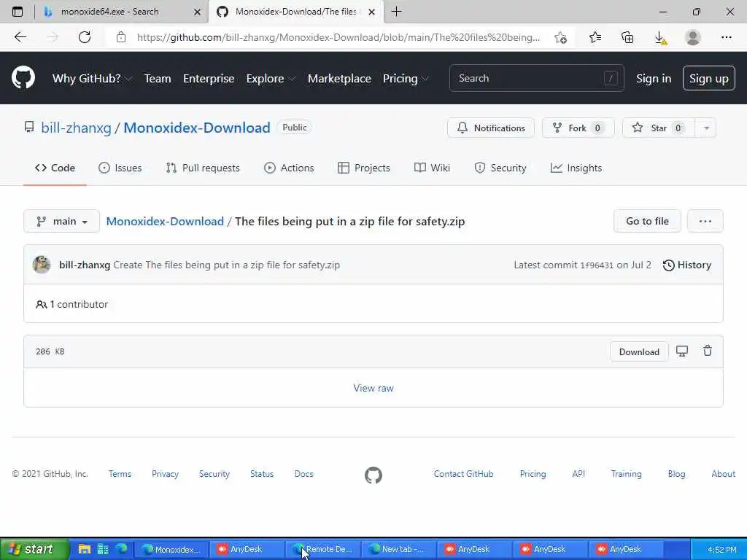Click Marketplace in the GitHub header
The height and width of the screenshot is (560, 747).
click(x=339, y=79)
